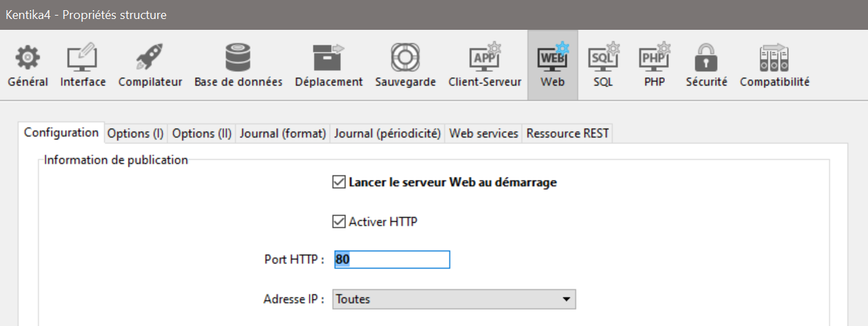Switch to the Configuration tab
The height and width of the screenshot is (326, 868).
click(x=61, y=132)
